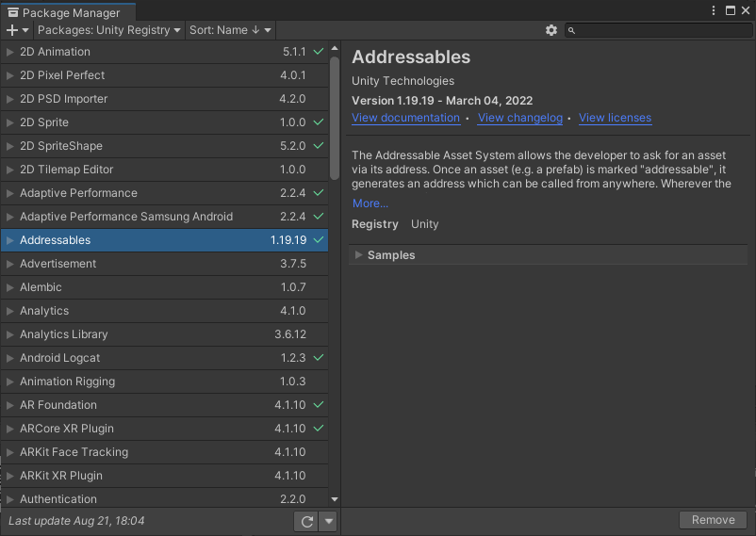Select the 2D Sprite package

(x=164, y=122)
